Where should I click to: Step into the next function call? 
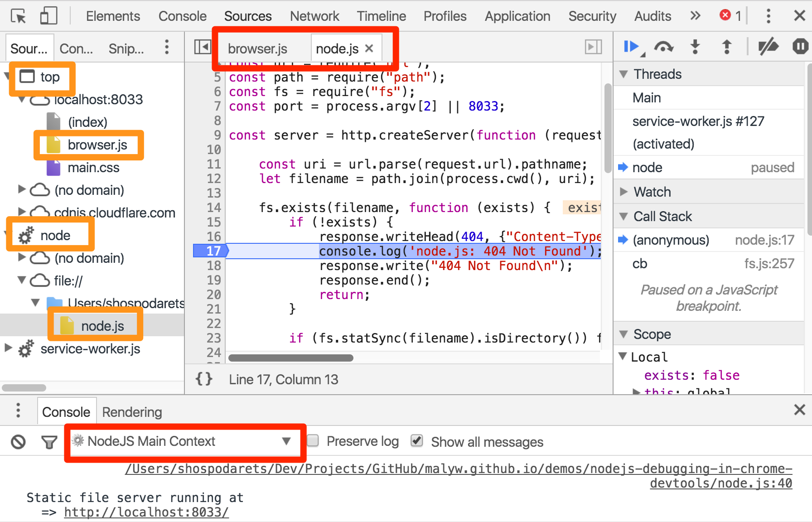pos(695,46)
